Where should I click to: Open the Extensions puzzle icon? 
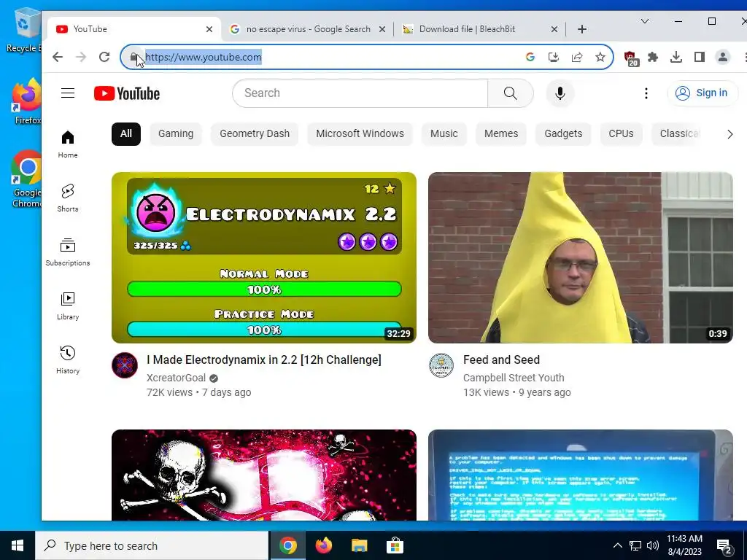pyautogui.click(x=653, y=57)
